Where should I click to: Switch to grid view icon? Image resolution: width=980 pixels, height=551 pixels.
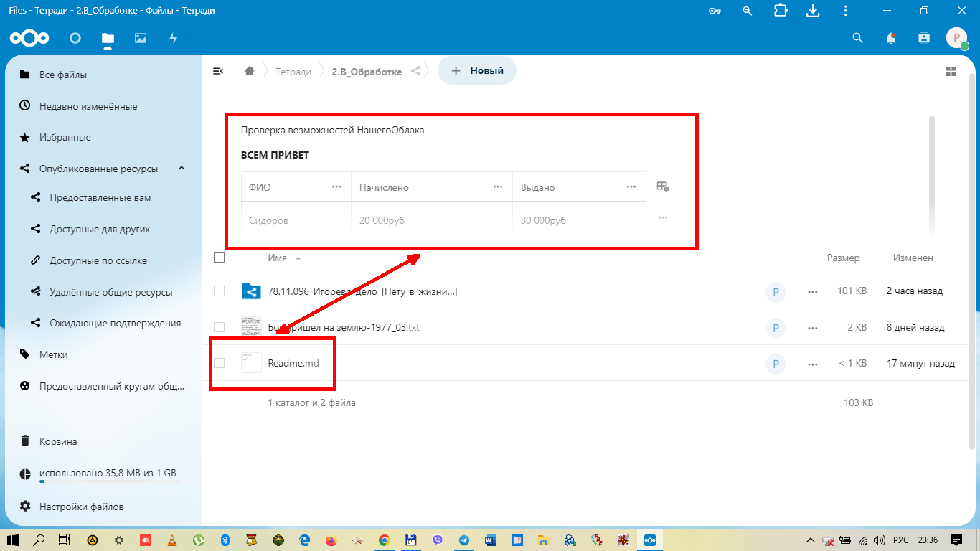pyautogui.click(x=951, y=71)
